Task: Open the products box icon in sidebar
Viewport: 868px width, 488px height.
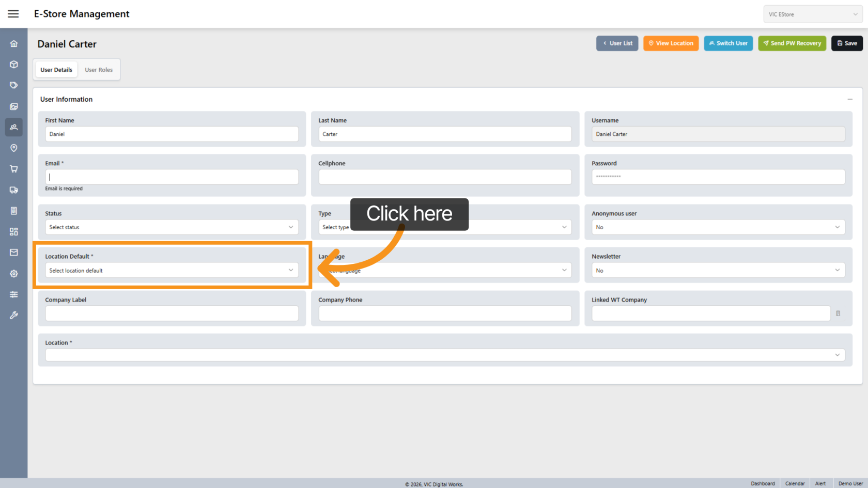Action: point(14,65)
